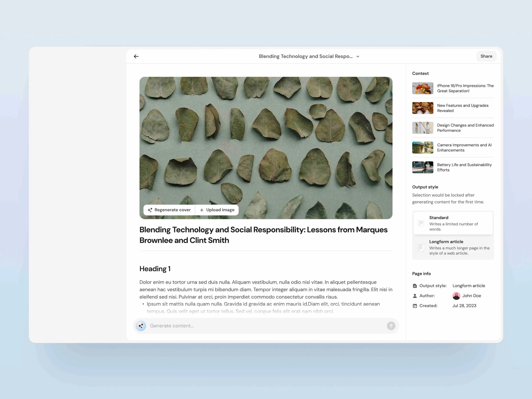Click John Doe's avatar
The width and height of the screenshot is (532, 399).
coord(456,296)
